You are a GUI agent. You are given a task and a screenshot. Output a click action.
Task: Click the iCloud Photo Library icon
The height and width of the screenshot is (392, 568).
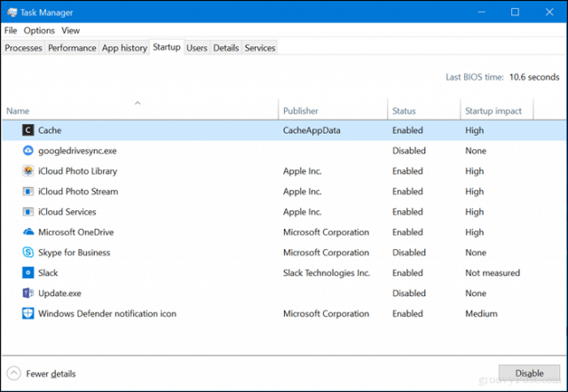[28, 171]
